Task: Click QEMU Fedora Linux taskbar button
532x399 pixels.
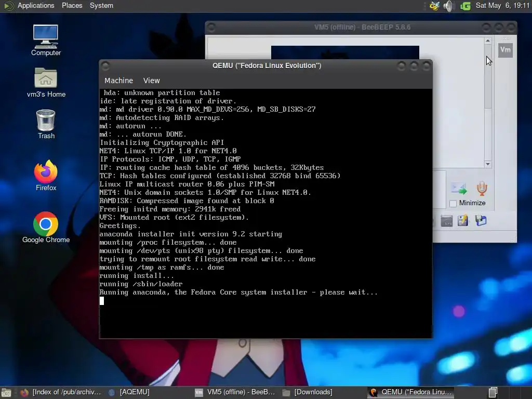Action: tap(410, 392)
